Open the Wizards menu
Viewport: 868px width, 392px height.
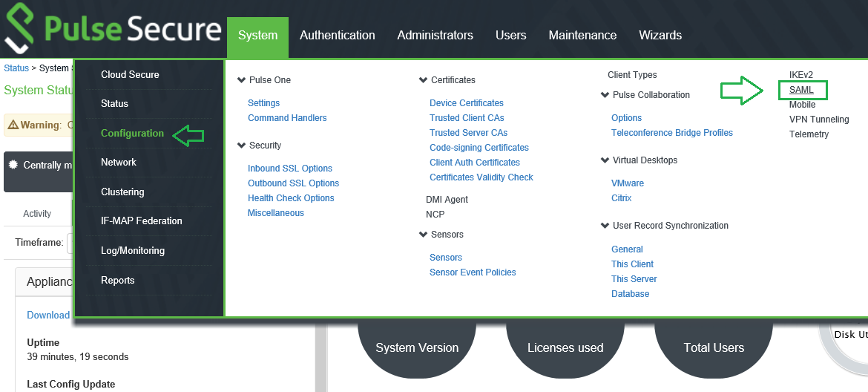pyautogui.click(x=660, y=36)
